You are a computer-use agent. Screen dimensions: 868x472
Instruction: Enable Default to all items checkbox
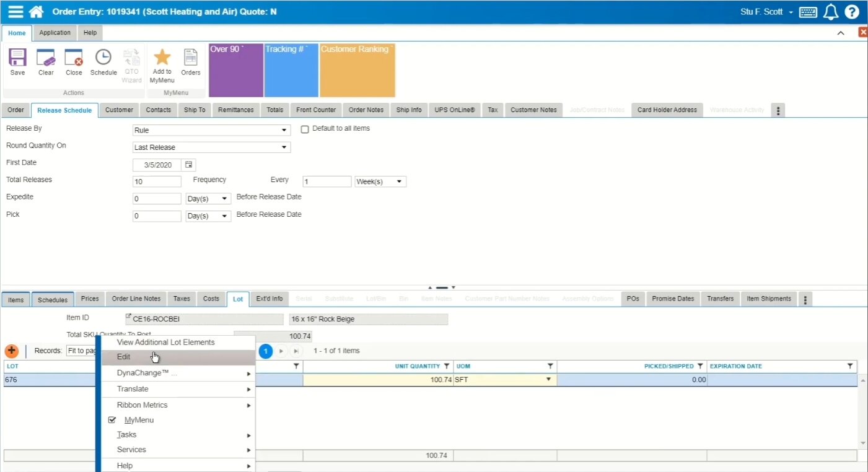click(x=305, y=129)
